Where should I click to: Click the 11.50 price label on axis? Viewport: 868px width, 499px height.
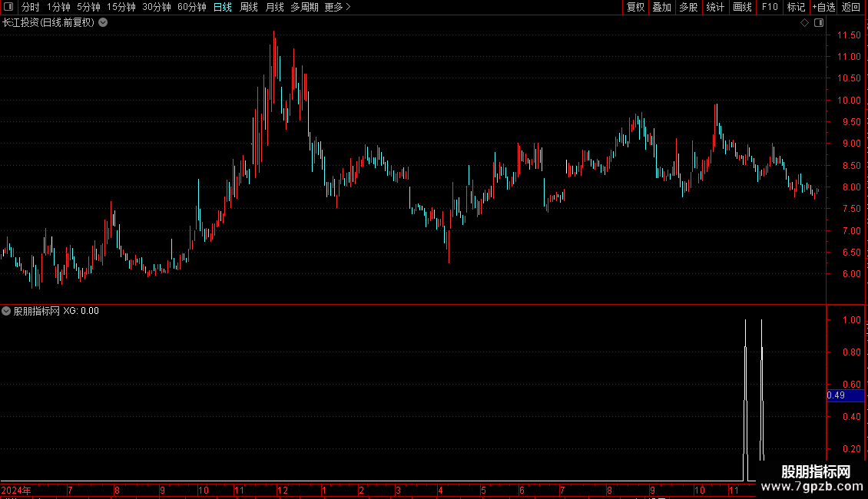[849, 35]
